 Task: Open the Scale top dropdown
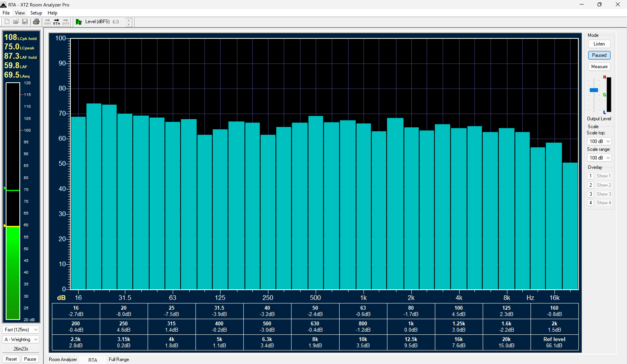click(599, 141)
